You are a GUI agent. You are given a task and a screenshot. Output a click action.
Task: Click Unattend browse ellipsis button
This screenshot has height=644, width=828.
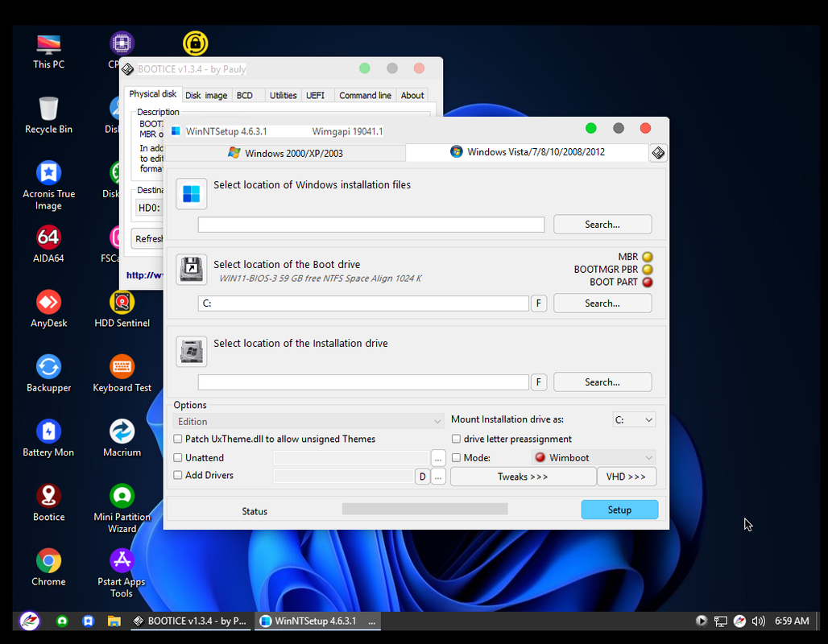click(x=438, y=458)
